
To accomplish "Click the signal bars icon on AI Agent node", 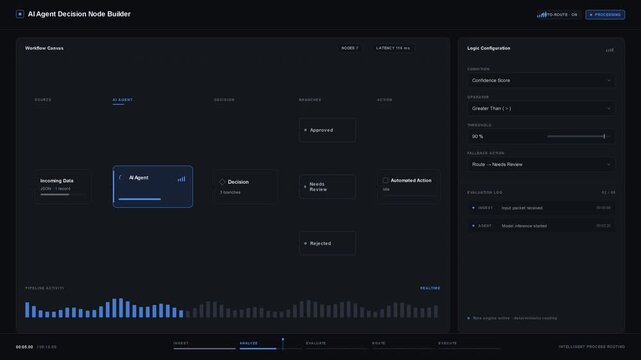I will click(x=182, y=179).
